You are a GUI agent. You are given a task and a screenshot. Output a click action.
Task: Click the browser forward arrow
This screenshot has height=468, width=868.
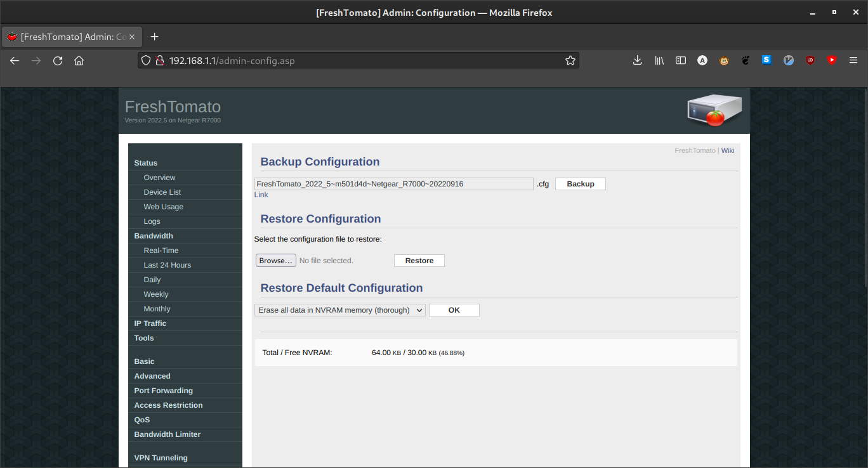pyautogui.click(x=36, y=60)
